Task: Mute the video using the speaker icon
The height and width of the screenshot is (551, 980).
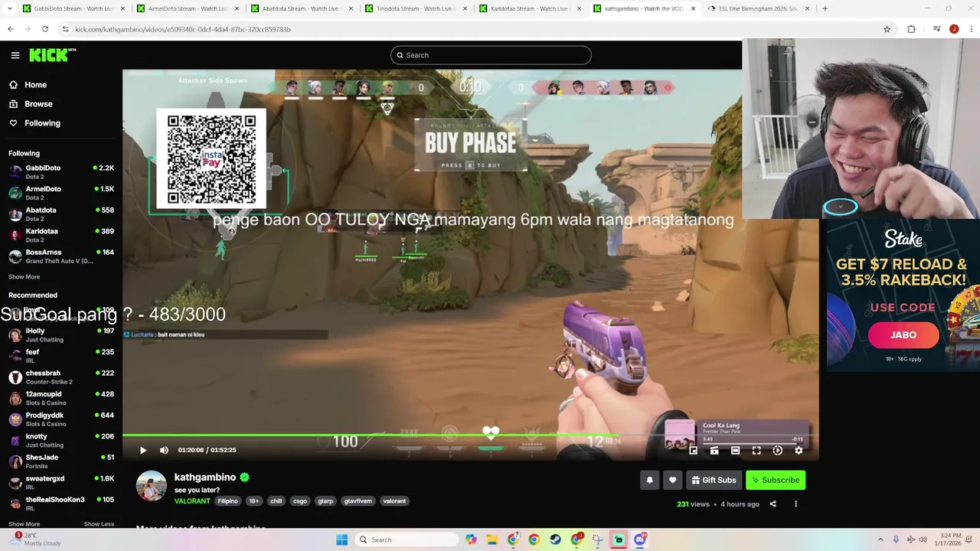Action: 164,450
